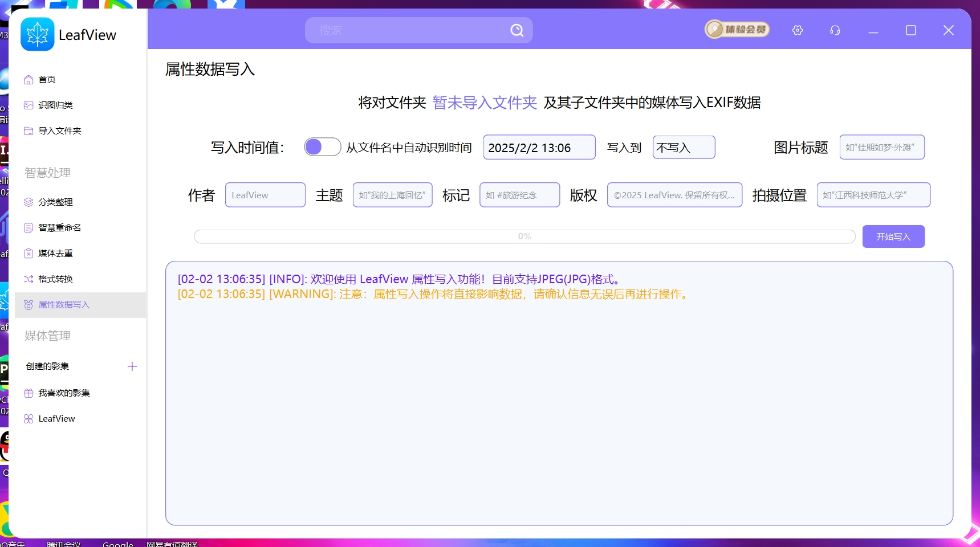The width and height of the screenshot is (980, 547).
Task: Click the picture icon beside 识图归类
Action: coord(29,105)
